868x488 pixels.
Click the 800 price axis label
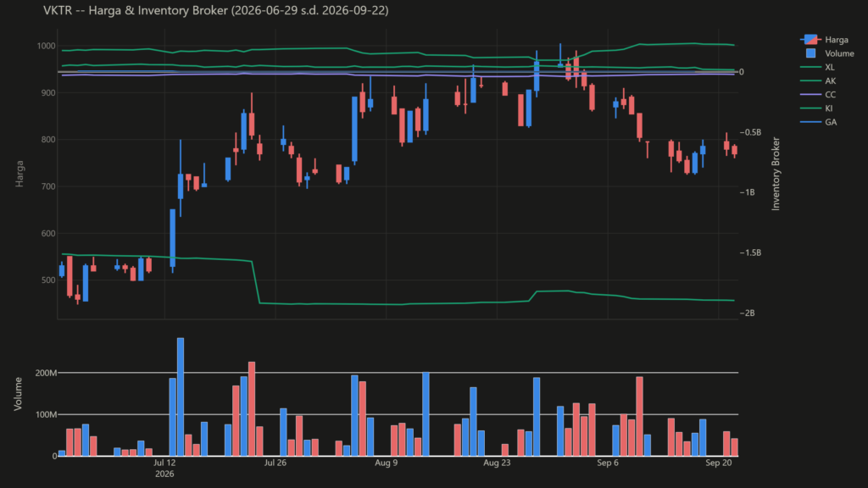(x=48, y=140)
